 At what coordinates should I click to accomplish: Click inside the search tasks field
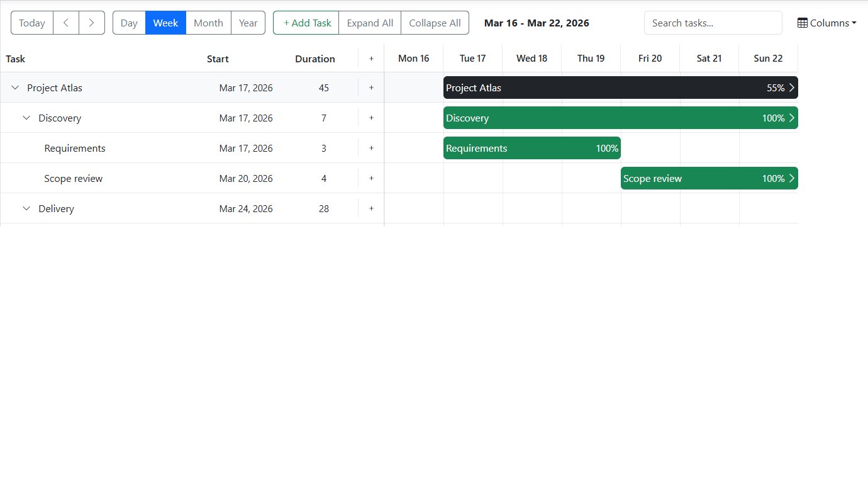click(713, 23)
